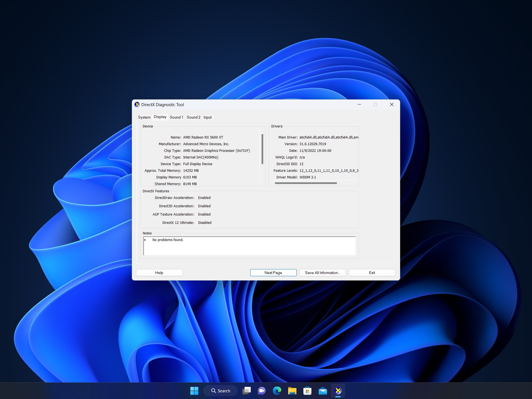Click the taskbar Search box
Image resolution: width=532 pixels, height=399 pixels.
221,391
